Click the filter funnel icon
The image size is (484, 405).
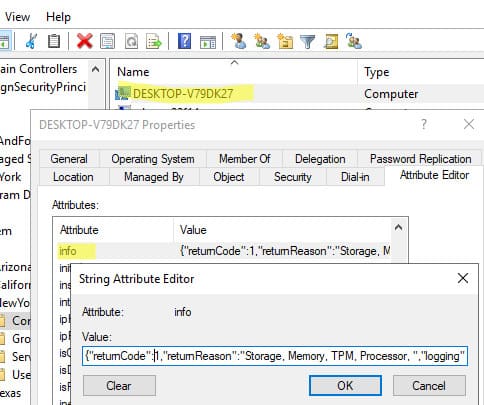(307, 42)
